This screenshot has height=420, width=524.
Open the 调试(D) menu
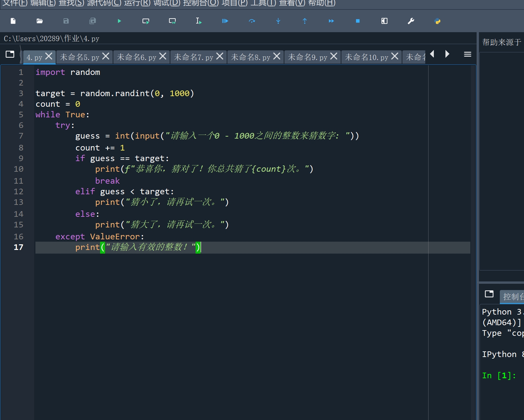(x=167, y=3)
